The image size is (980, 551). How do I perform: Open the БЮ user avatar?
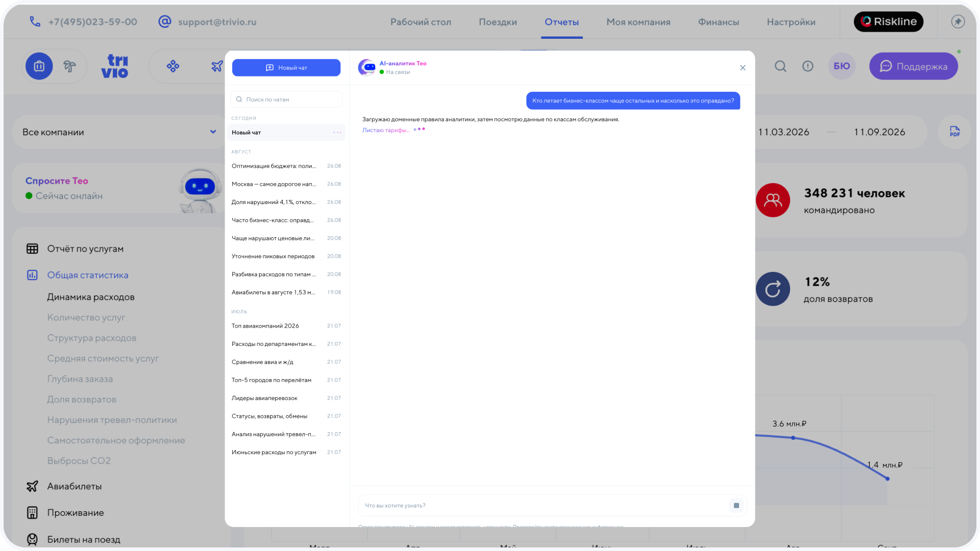point(842,66)
